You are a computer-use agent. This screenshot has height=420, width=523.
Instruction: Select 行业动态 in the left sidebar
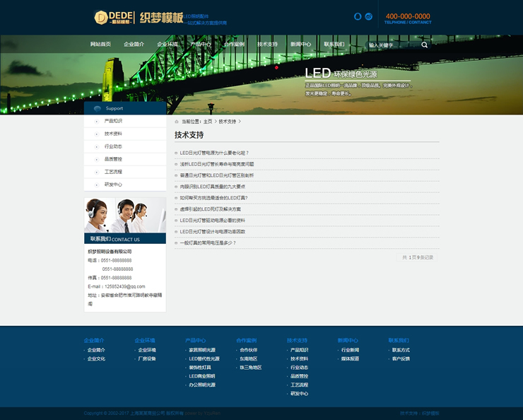point(113,146)
